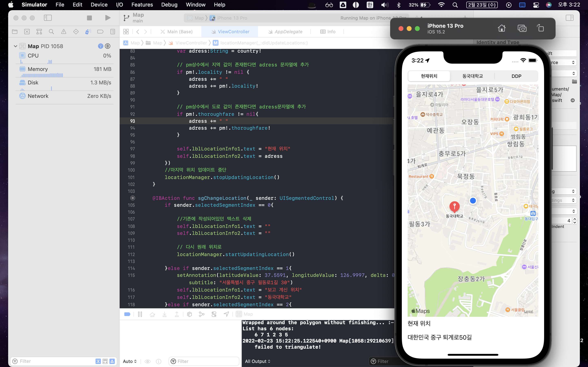588x367 pixels.
Task: Toggle breakpoint activation in debug bar
Action: coord(127,314)
